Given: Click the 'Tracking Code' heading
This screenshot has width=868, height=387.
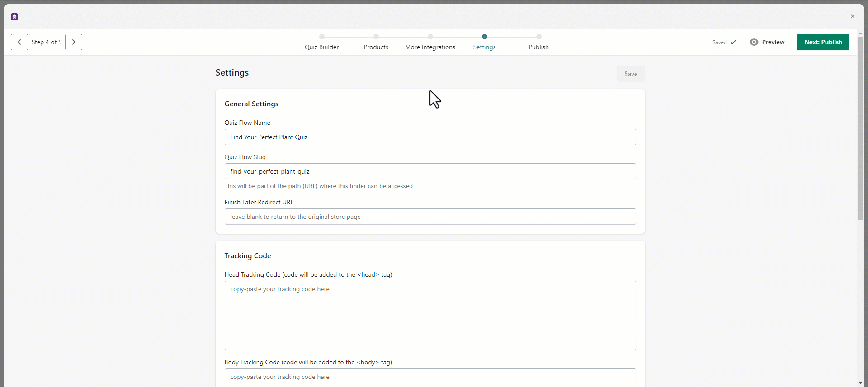Looking at the screenshot, I should (248, 256).
